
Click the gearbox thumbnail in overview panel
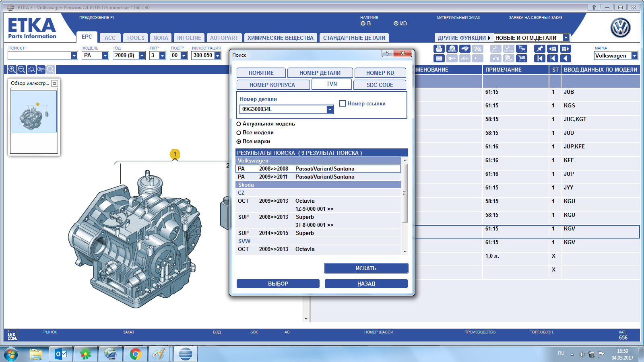coord(34,111)
